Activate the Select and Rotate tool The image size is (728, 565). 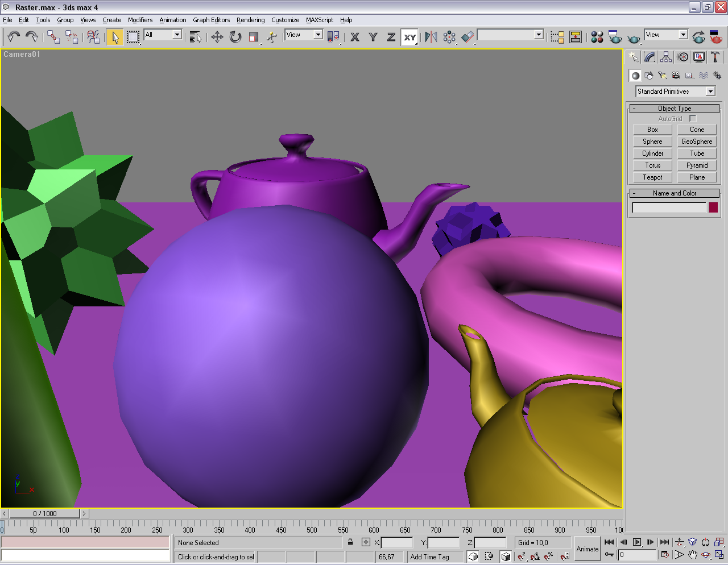[235, 38]
